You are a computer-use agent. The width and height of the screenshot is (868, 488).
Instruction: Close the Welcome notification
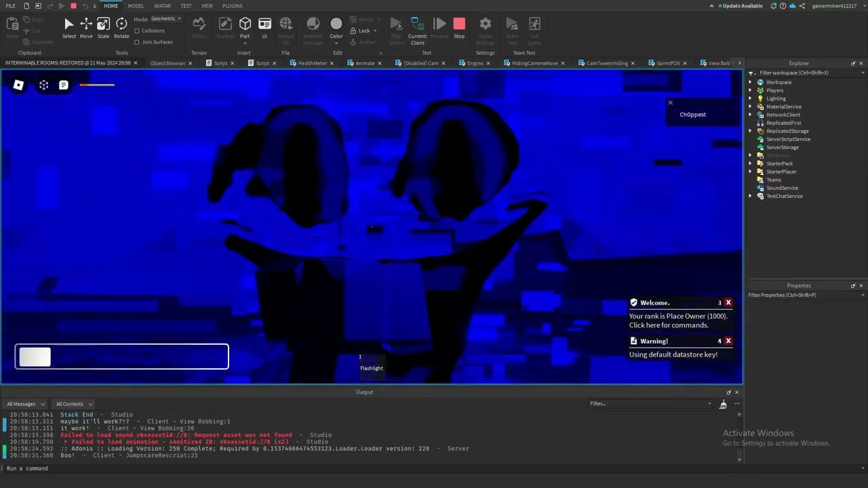pyautogui.click(x=728, y=303)
